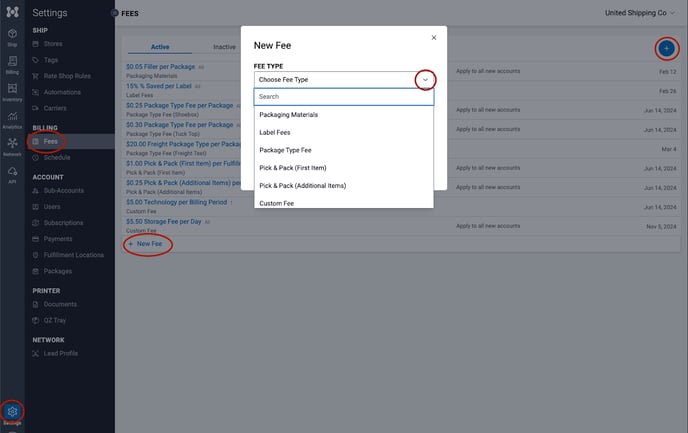Viewport: 688px width, 433px height.
Task: Open United Shipping Co account dropdown
Action: coord(639,13)
